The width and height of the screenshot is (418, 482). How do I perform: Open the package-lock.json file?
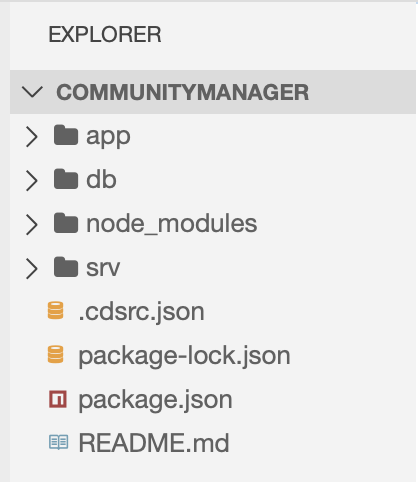(x=184, y=356)
